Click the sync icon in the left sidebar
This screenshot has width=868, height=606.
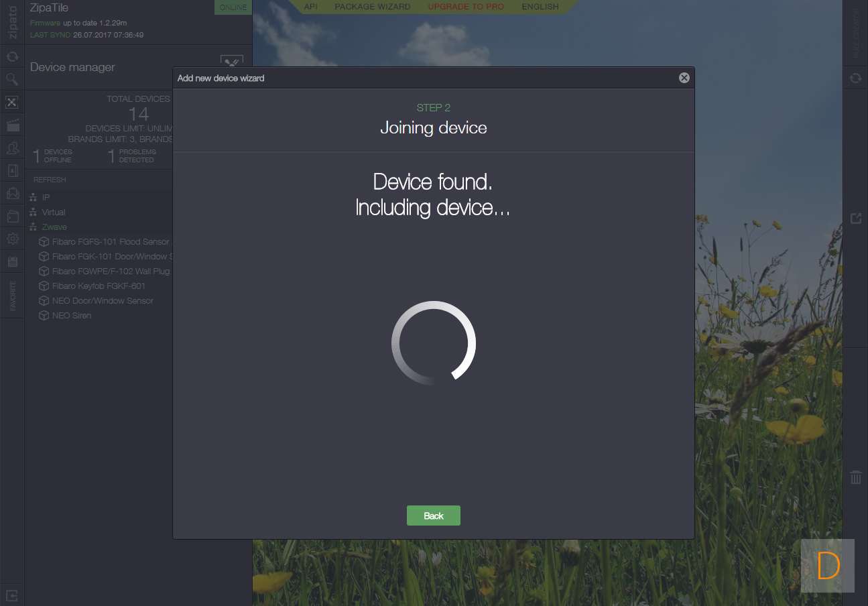(x=12, y=56)
